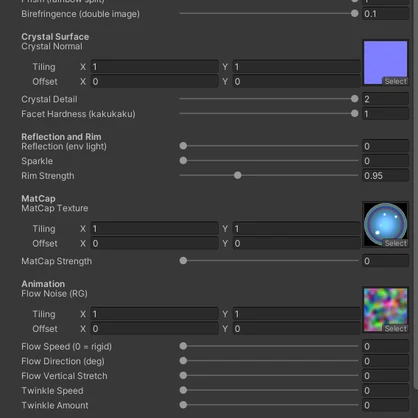418x418 pixels.
Task: Click the MatCap Strength slider handle
Action: click(183, 261)
